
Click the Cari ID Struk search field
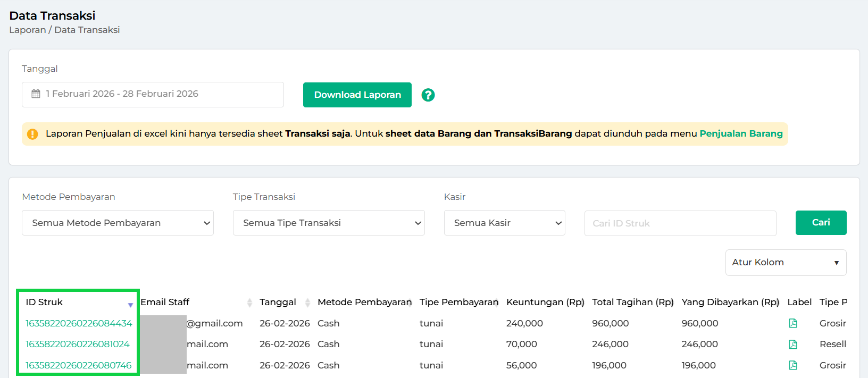pos(680,223)
